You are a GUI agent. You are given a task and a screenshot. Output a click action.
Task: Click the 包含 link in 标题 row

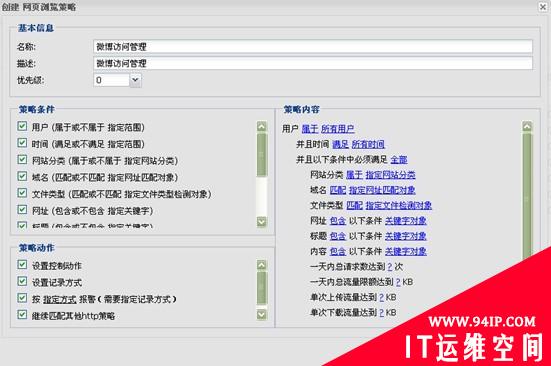pyautogui.click(x=338, y=236)
